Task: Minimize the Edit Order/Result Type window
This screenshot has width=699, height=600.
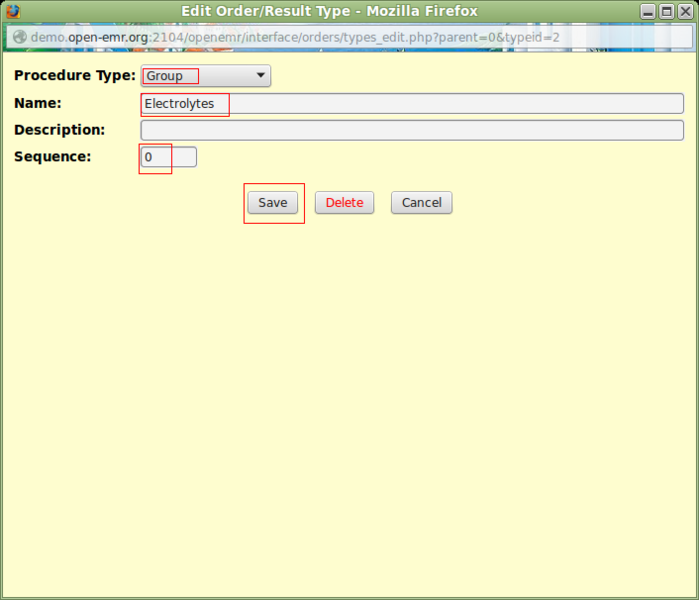Action: coord(648,12)
